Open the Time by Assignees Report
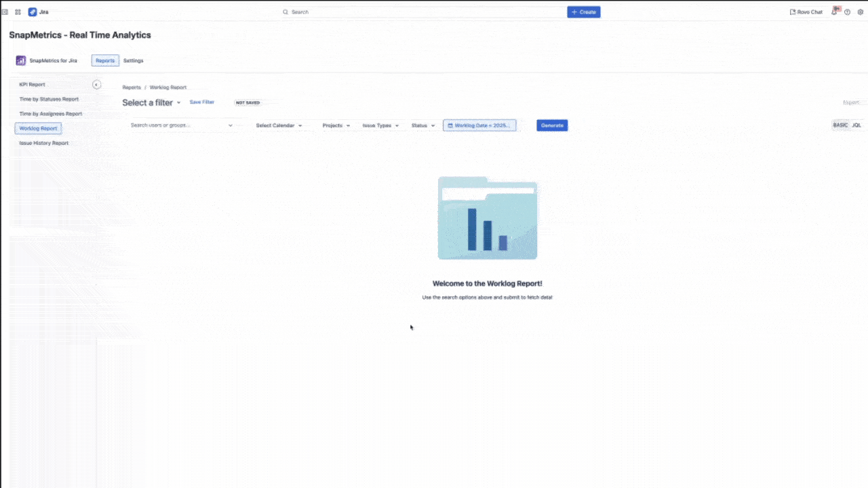This screenshot has height=488, width=868. coord(51,114)
